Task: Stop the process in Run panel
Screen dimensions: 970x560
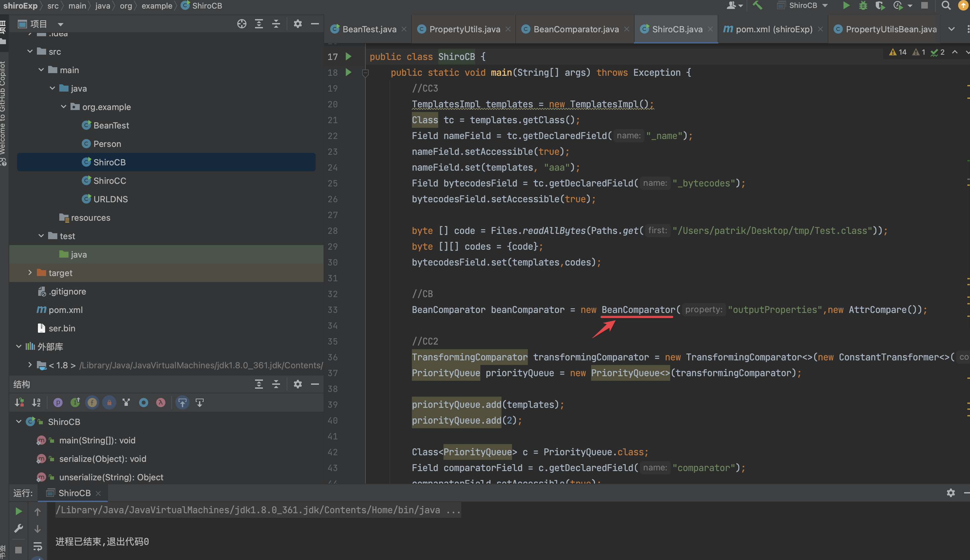Action: [18, 549]
